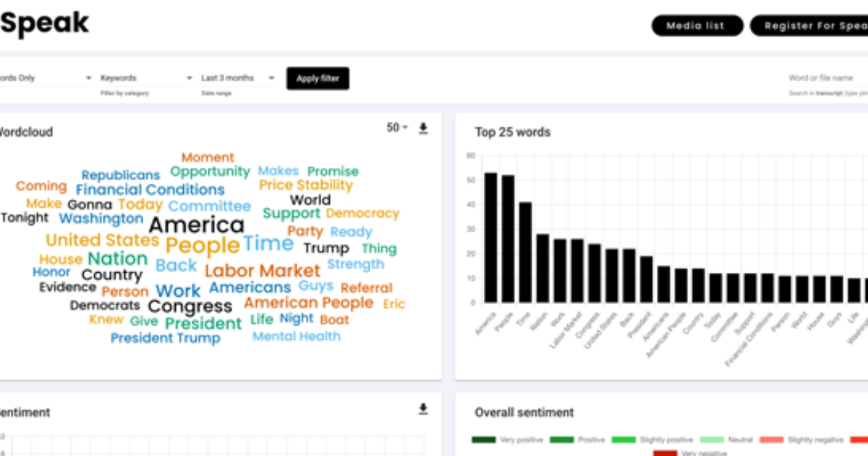The image size is (868, 456).
Task: Click 'Moment' in the wordcloud
Action: pyautogui.click(x=208, y=157)
